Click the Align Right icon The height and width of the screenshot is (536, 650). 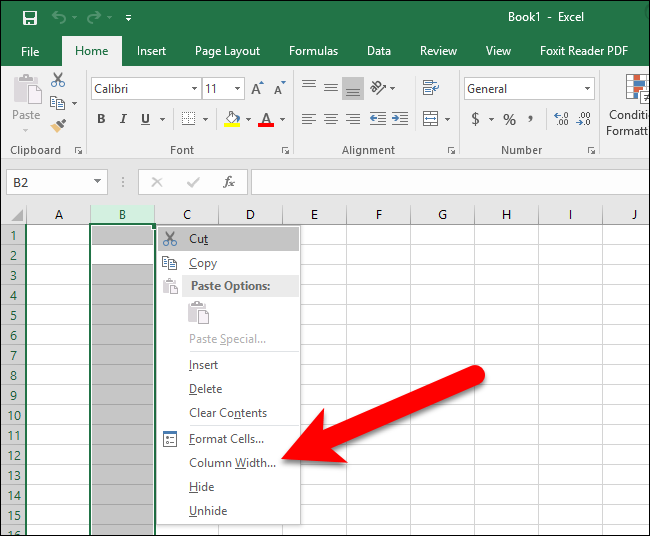pyautogui.click(x=353, y=119)
